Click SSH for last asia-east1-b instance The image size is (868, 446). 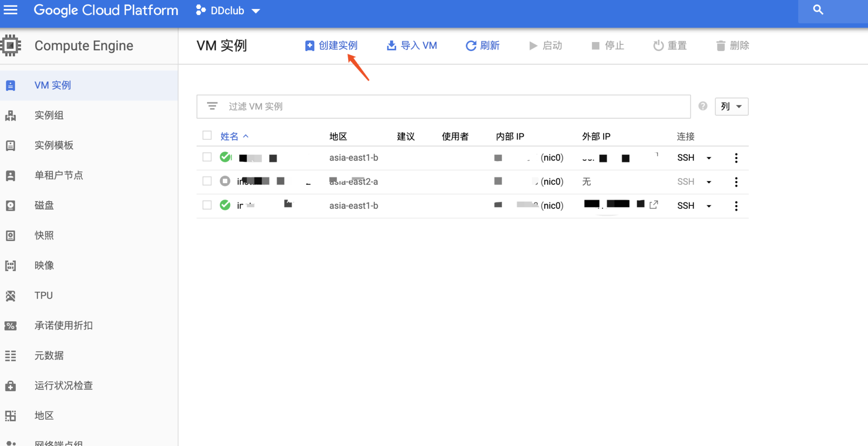685,206
